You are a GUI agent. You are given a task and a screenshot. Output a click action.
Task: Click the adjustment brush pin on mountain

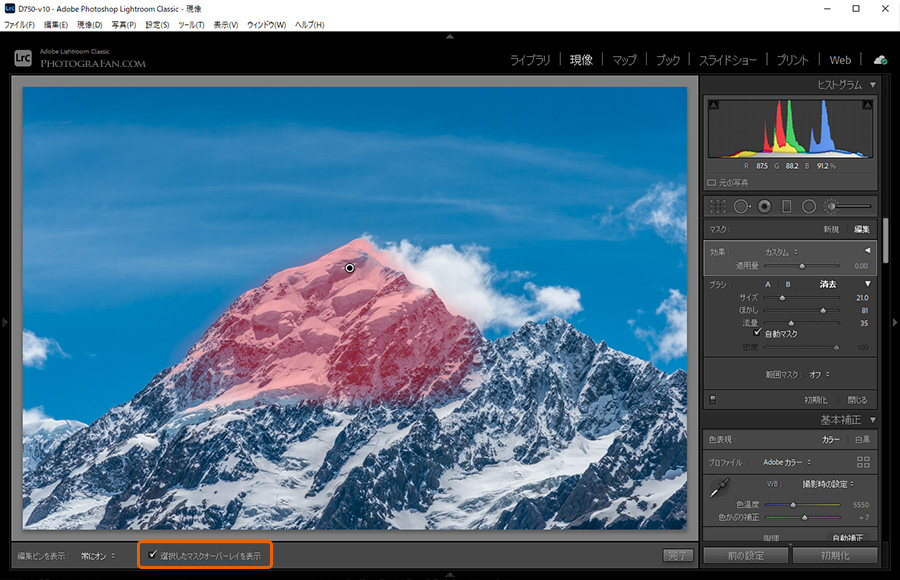click(350, 268)
